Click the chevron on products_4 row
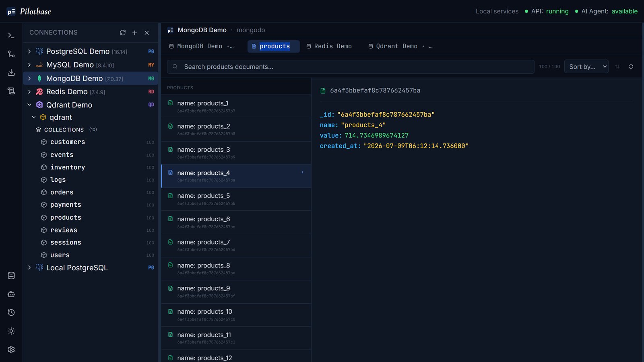Image resolution: width=644 pixels, height=362 pixels. tap(302, 172)
